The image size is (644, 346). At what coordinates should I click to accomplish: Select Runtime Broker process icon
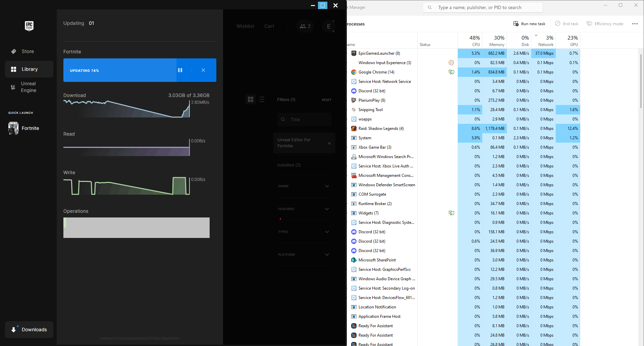[x=354, y=204]
